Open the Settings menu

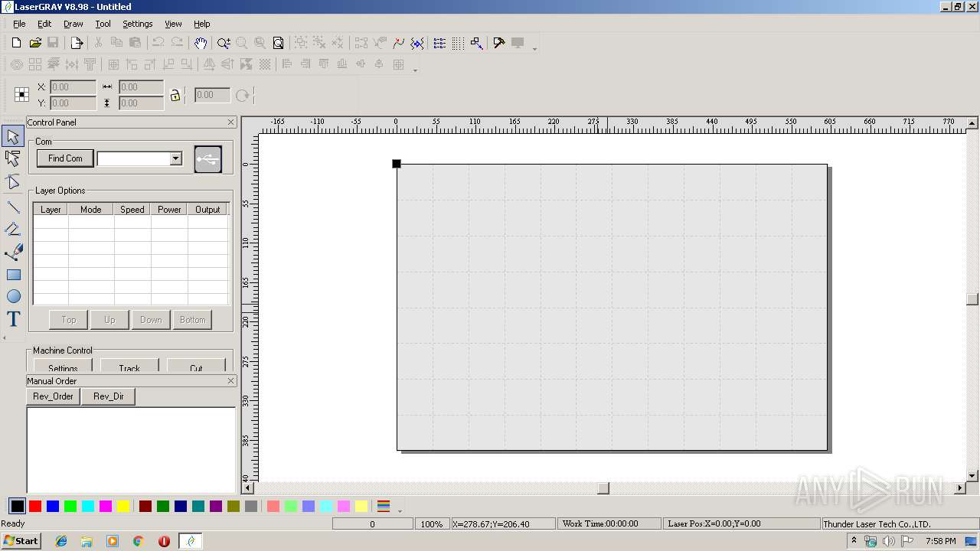[137, 24]
